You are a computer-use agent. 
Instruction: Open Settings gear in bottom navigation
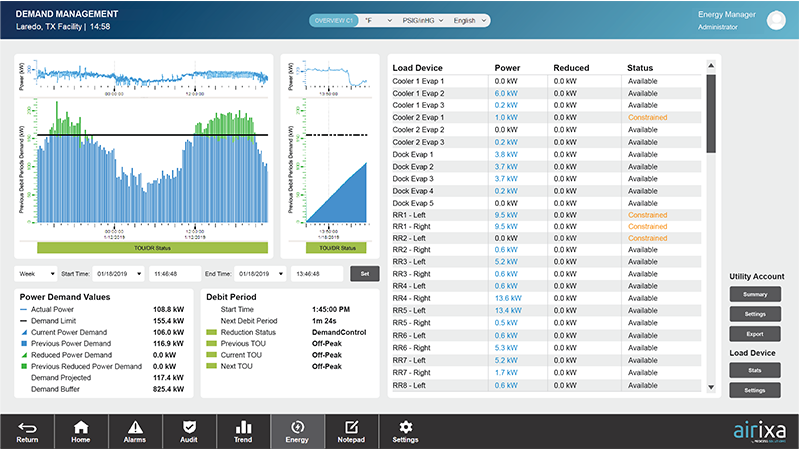(405, 428)
